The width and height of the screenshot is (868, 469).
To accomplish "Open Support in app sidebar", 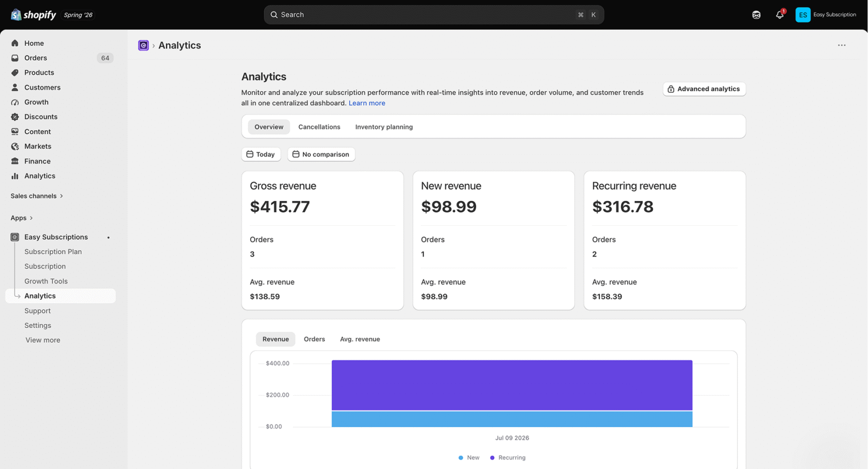I will click(37, 311).
